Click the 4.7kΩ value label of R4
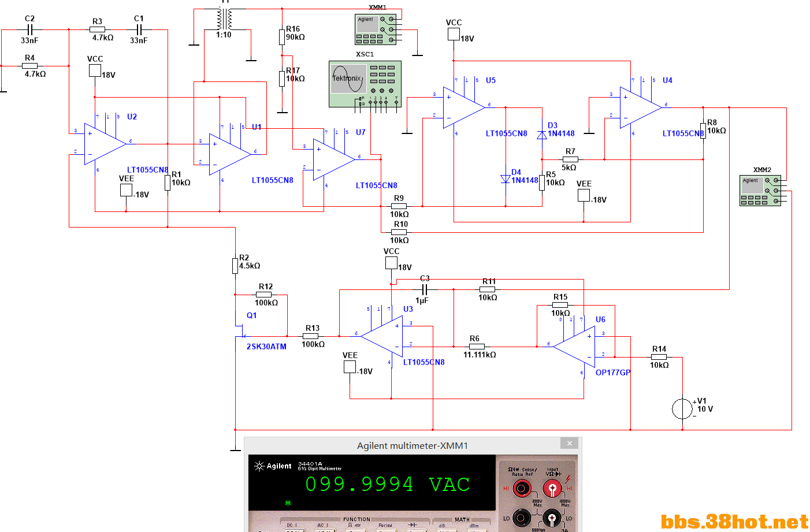Viewport: 810px width, 532px height. pyautogui.click(x=35, y=74)
